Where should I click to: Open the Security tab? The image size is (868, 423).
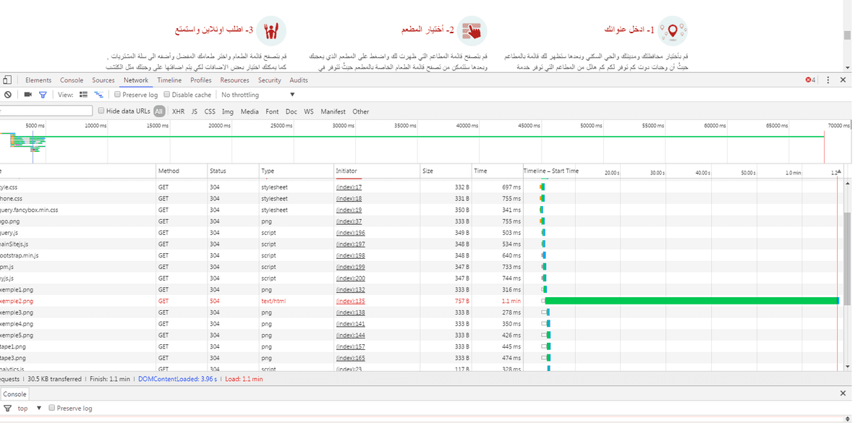(x=269, y=80)
